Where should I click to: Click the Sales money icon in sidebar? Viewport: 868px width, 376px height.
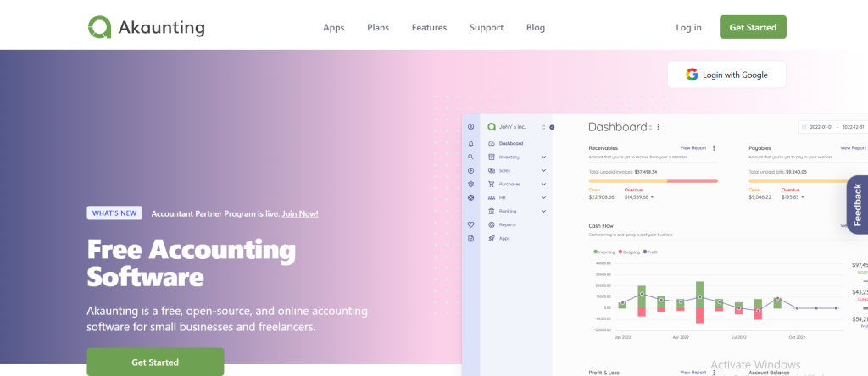coord(492,171)
